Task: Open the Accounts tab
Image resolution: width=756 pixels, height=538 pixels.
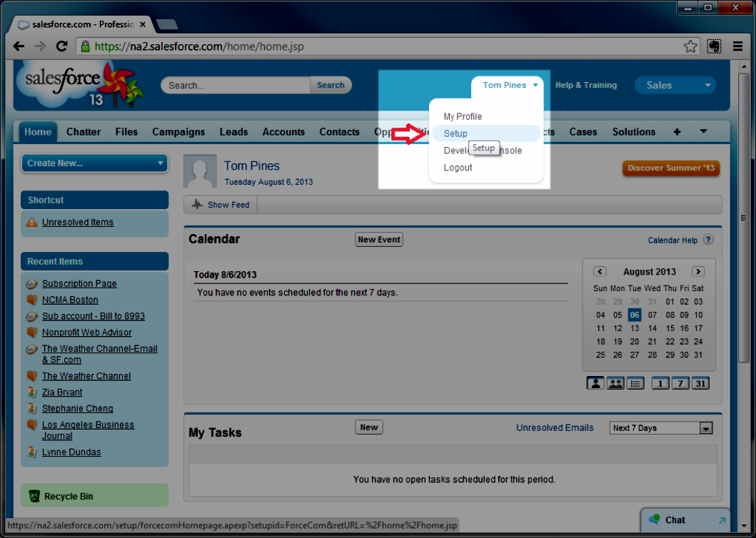Action: coord(283,131)
